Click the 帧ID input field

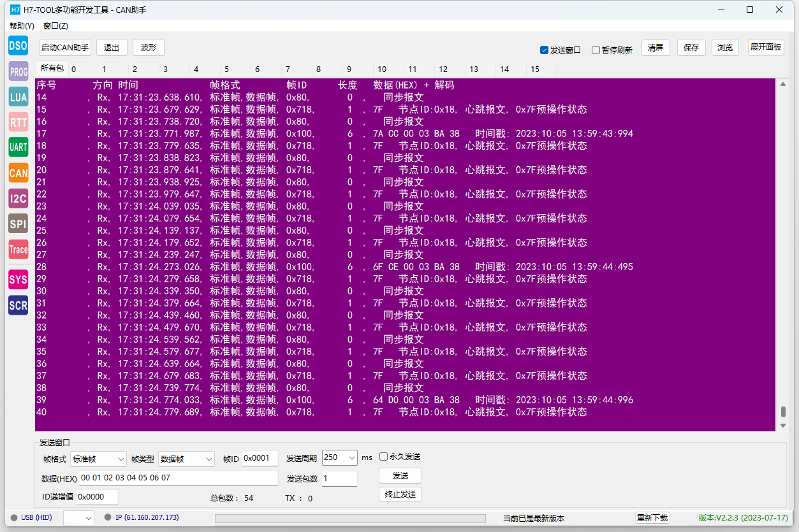point(260,458)
